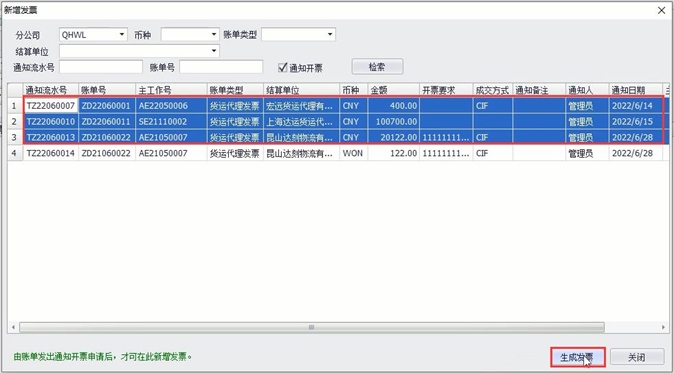
Task: Click 上海达运货运代... settlement unit cell
Action: click(x=301, y=122)
